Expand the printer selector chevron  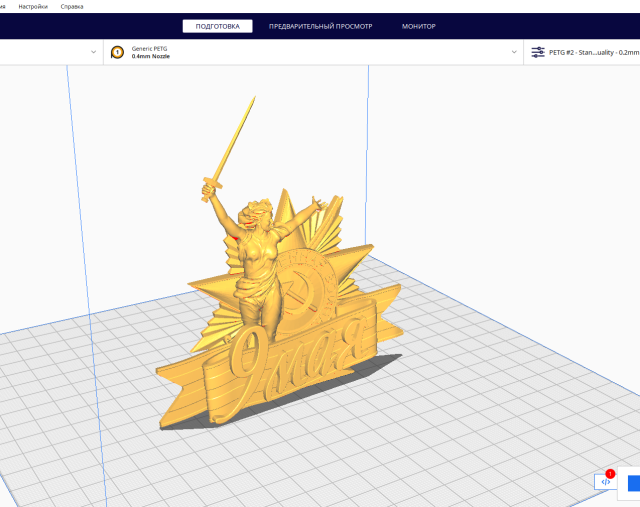[94, 52]
